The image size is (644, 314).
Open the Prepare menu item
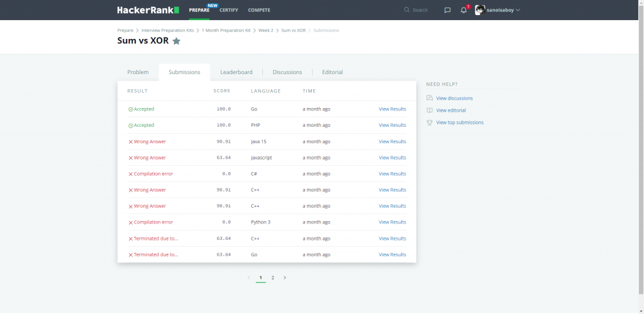coord(199,10)
